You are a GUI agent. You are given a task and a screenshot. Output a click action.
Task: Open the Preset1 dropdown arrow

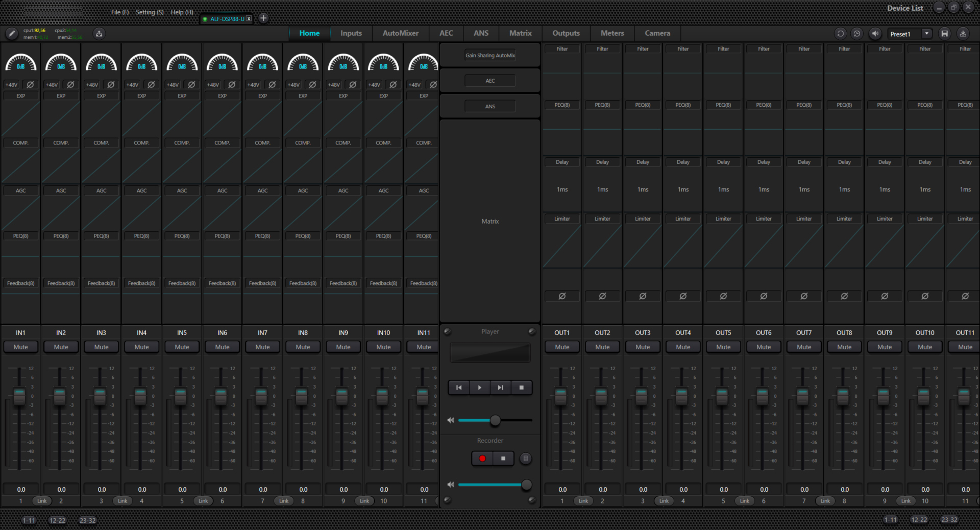(927, 34)
